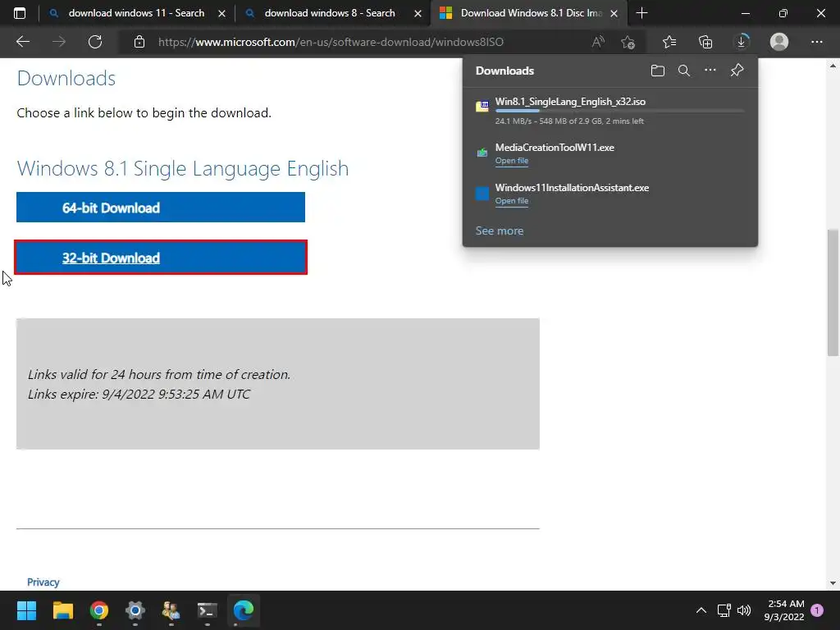Open the Favorites list
Image resolution: width=840 pixels, height=630 pixels.
tap(669, 42)
